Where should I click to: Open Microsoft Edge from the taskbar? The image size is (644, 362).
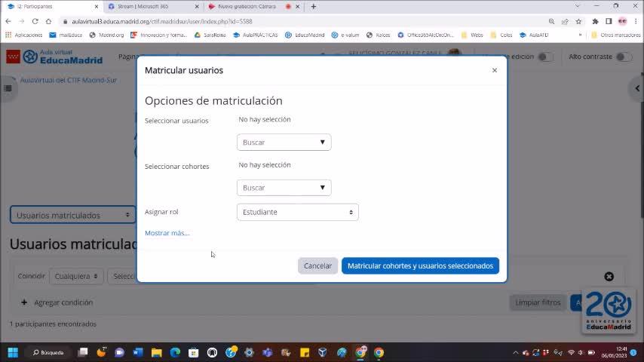coord(175,352)
